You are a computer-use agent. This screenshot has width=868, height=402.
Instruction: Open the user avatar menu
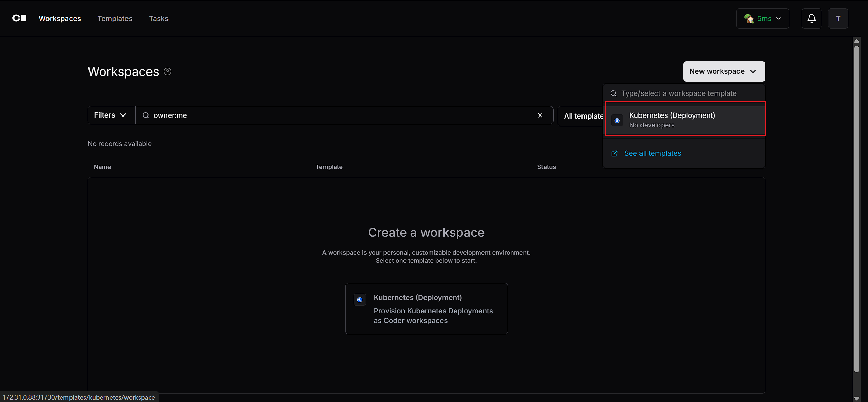click(x=838, y=19)
